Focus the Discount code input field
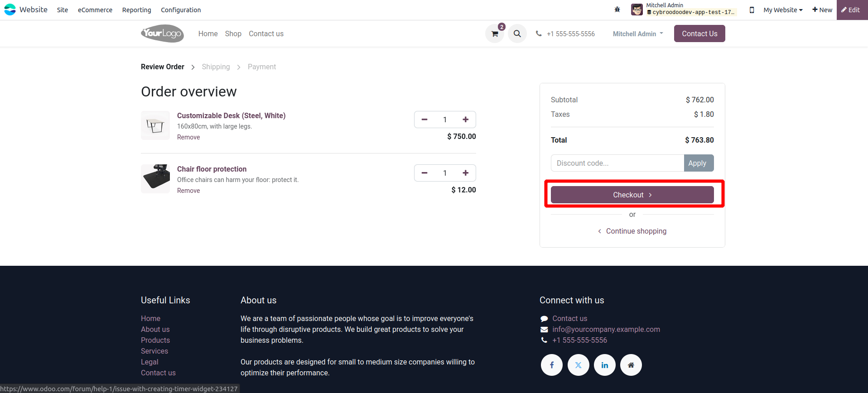The width and height of the screenshot is (868, 393). pyautogui.click(x=617, y=163)
